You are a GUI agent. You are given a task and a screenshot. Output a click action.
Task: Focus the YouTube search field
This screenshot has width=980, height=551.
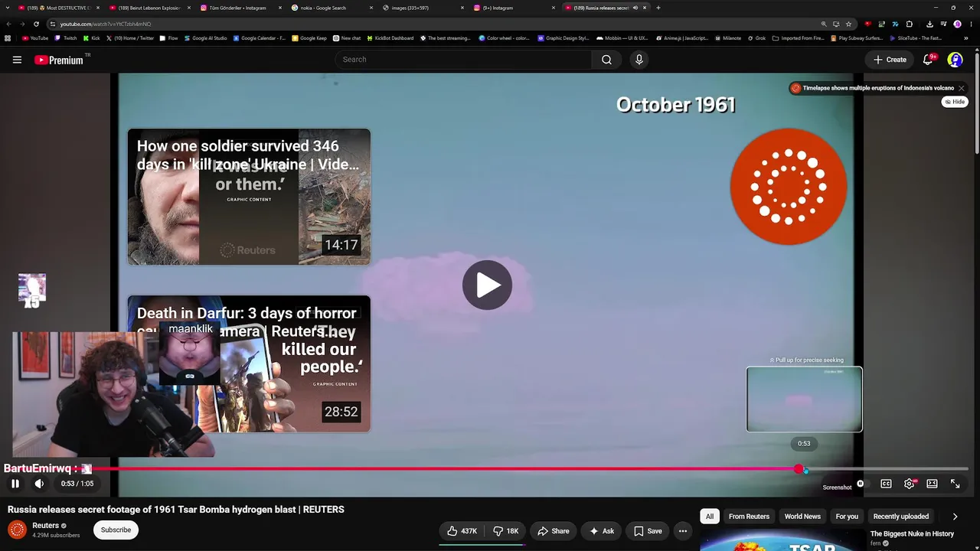pos(462,60)
